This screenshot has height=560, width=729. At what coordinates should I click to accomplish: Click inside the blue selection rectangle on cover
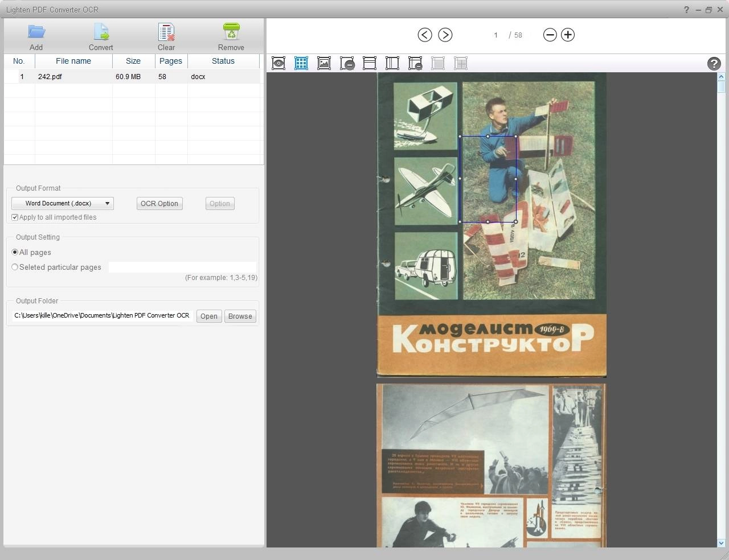[488, 179]
